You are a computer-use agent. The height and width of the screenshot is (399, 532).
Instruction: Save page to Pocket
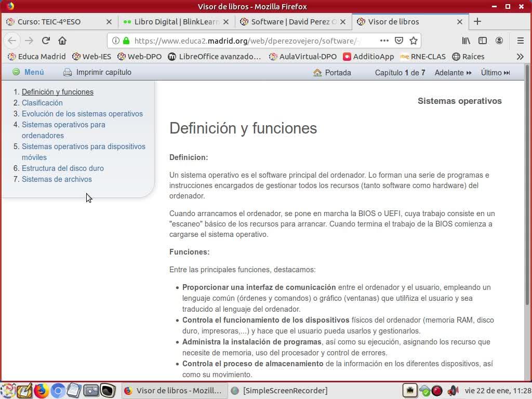(x=399, y=41)
